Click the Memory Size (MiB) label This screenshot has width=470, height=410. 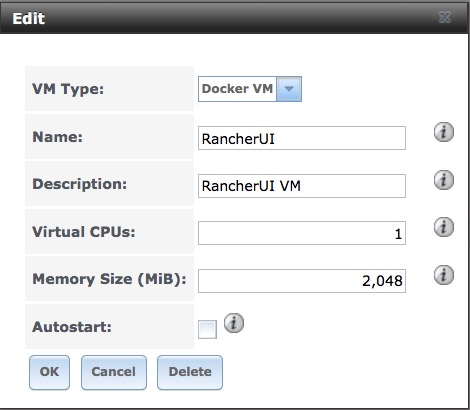[x=109, y=279]
